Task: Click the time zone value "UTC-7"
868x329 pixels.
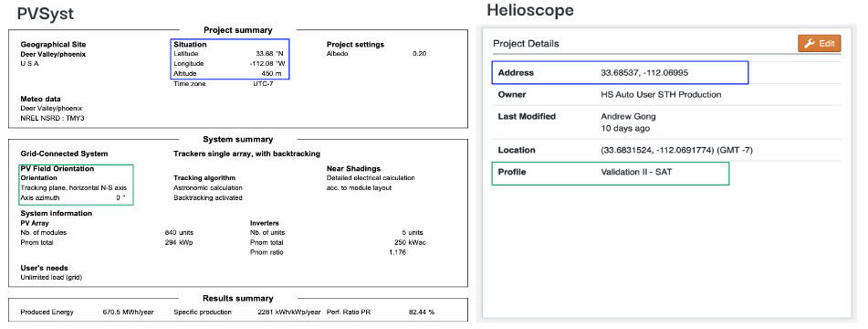Action: 263,84
